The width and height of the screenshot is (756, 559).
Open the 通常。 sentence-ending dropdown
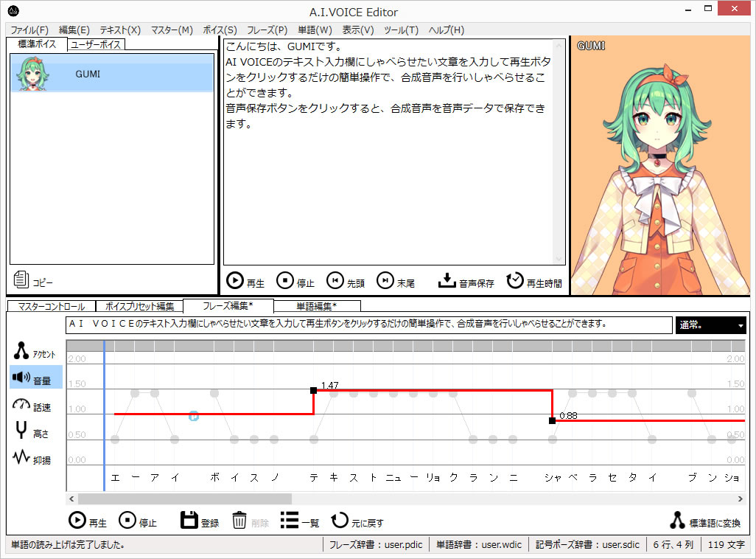[710, 325]
